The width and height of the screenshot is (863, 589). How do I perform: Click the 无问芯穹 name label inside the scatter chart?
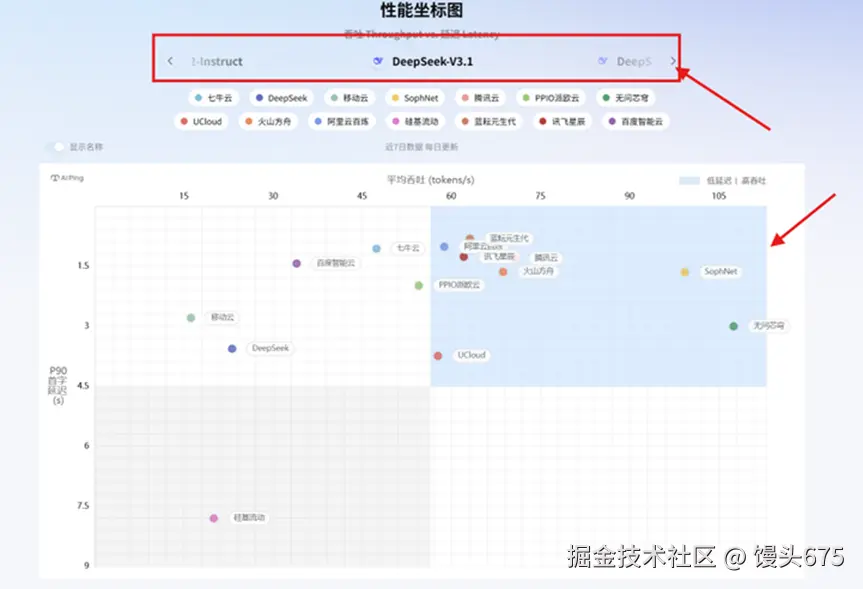click(768, 326)
